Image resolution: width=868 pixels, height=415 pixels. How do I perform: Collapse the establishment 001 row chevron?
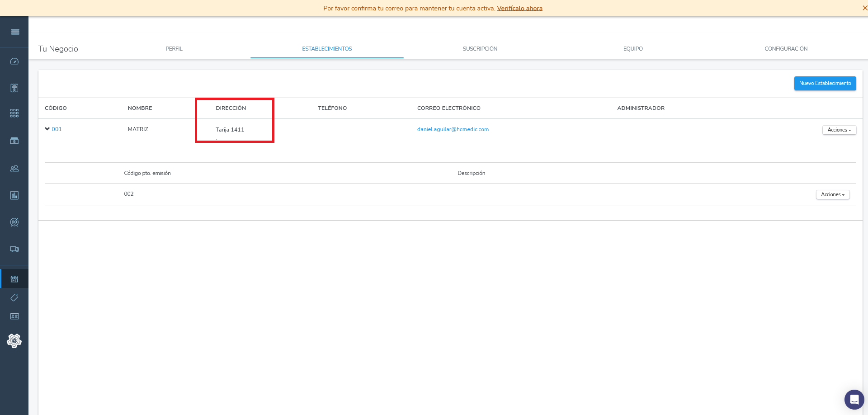coord(47,129)
